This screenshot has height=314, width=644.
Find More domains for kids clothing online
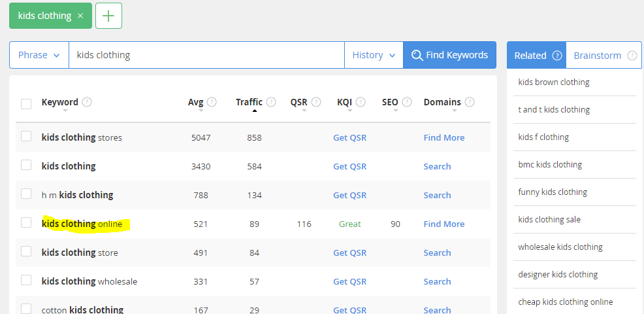[x=444, y=224]
